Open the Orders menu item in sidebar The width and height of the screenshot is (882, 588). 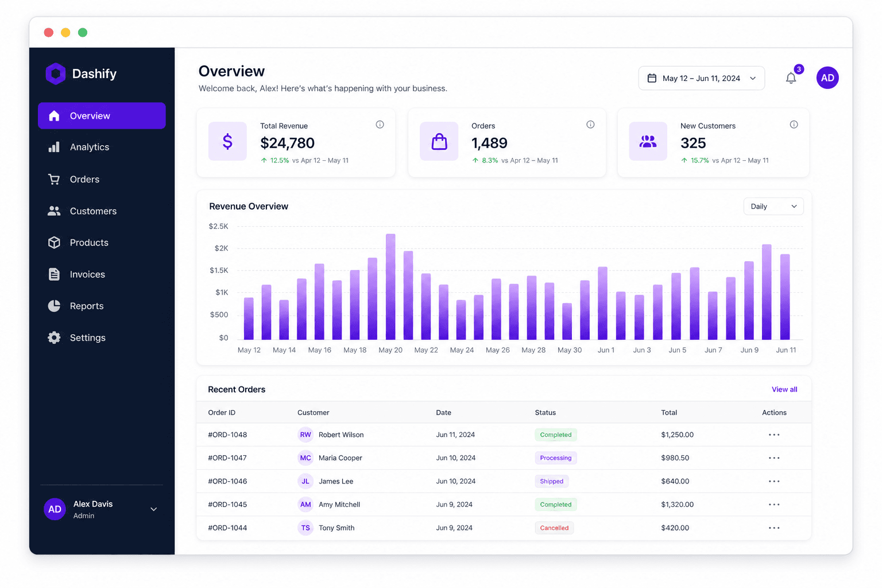[102, 179]
